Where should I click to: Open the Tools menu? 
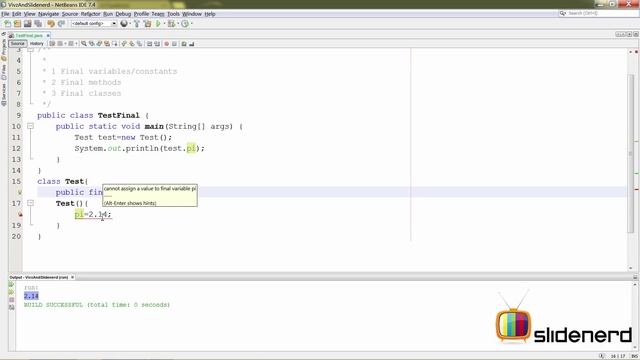(173, 14)
